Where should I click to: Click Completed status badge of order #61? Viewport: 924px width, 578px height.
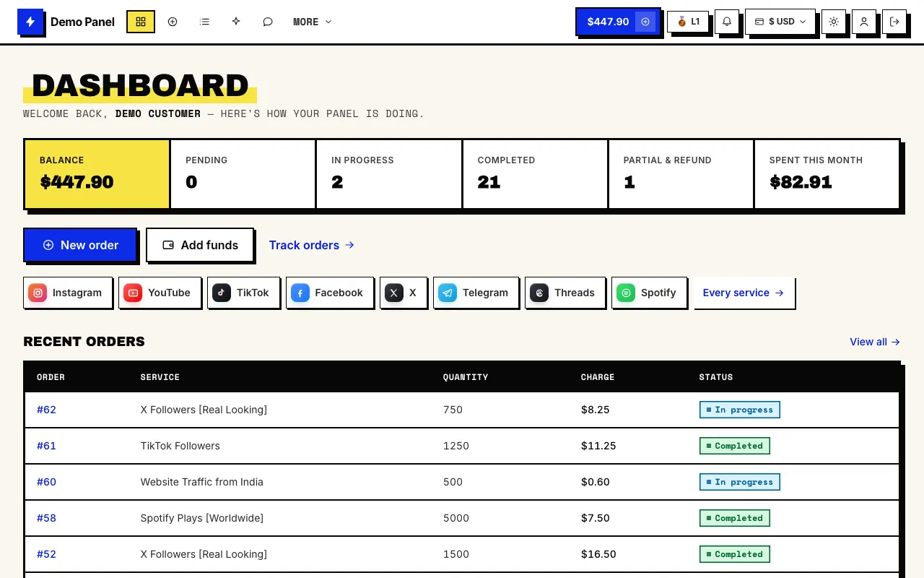[x=735, y=446]
